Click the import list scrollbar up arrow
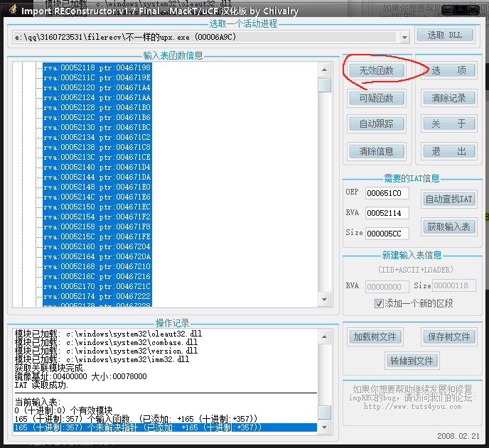489x448 pixels. point(324,70)
